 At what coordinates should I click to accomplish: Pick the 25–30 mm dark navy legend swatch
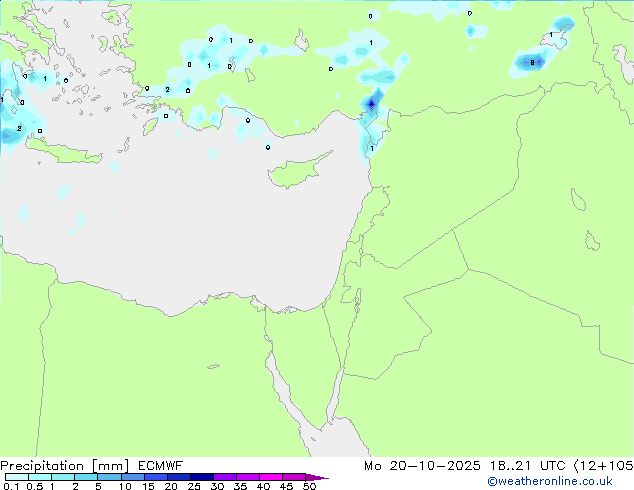pyautogui.click(x=201, y=477)
